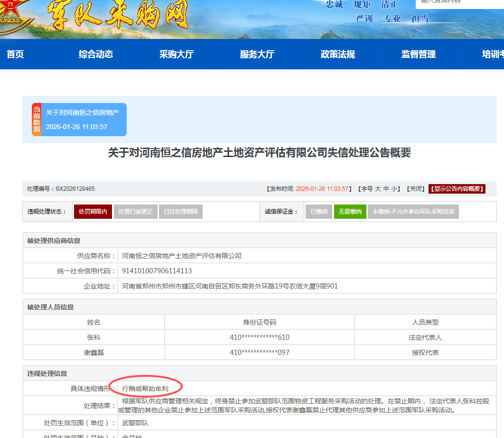Screen dimensions: 504x438
Task: Open 服务大厅 navigation item
Action: [257, 54]
